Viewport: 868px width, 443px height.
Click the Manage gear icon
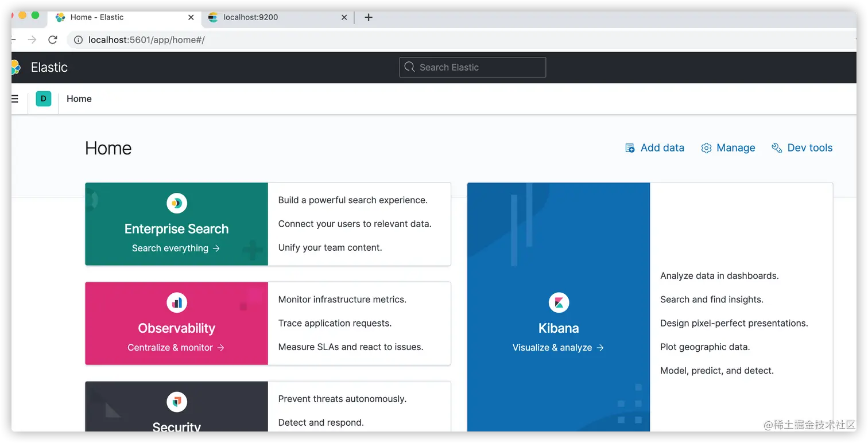click(706, 148)
